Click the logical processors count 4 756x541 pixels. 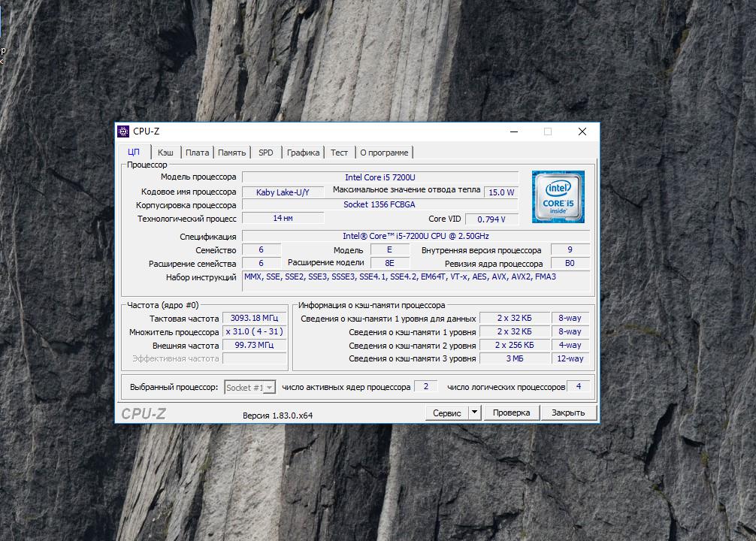tap(579, 386)
